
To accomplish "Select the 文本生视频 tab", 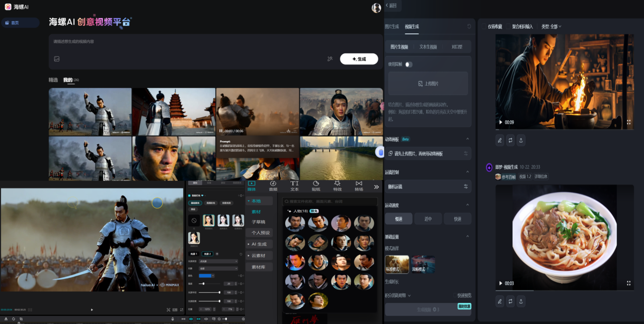I will pyautogui.click(x=428, y=47).
